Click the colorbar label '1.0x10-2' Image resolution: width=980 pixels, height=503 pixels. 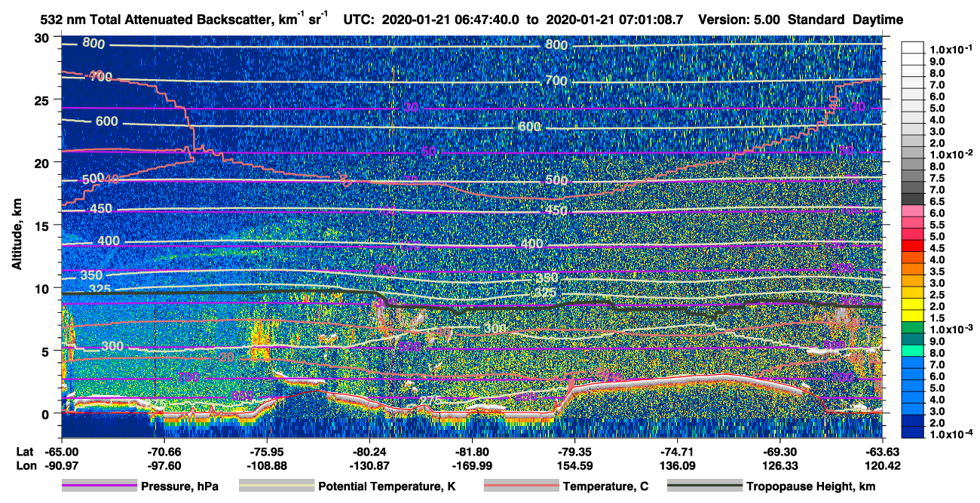951,154
